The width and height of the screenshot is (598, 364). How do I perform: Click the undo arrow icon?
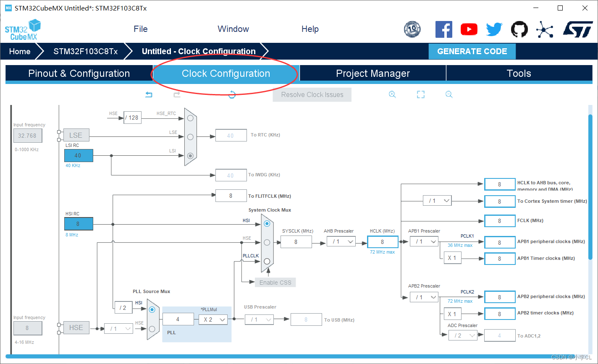(x=149, y=94)
